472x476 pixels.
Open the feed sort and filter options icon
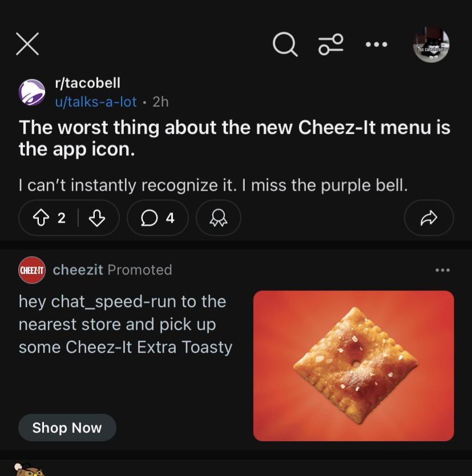(331, 44)
